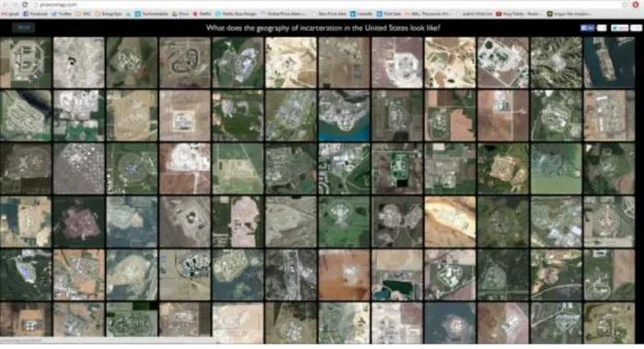
Task: Open thumbnail of orange-red soil with small white facility
Action: [344, 274]
